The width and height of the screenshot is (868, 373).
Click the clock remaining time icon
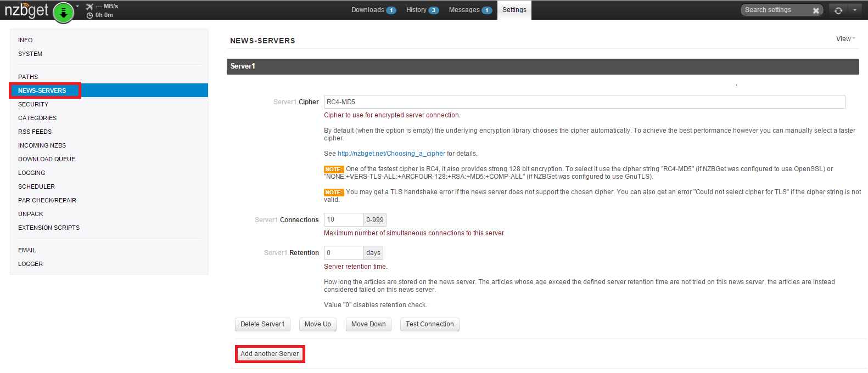(89, 15)
